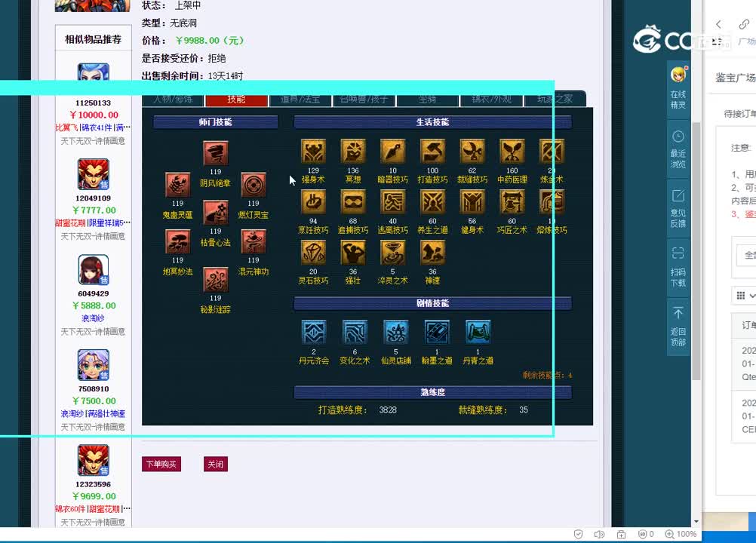The width and height of the screenshot is (756, 543).
Task: Click avatar of character 6049429
Action: click(93, 270)
